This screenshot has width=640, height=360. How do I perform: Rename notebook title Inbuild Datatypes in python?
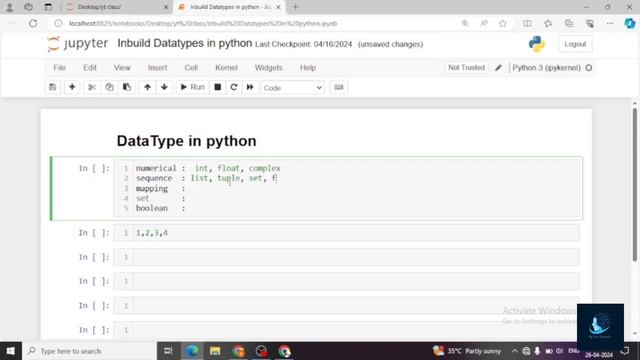[184, 43]
